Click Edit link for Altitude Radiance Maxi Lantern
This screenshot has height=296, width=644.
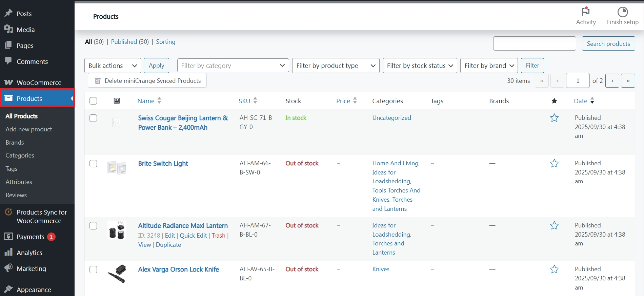click(170, 236)
